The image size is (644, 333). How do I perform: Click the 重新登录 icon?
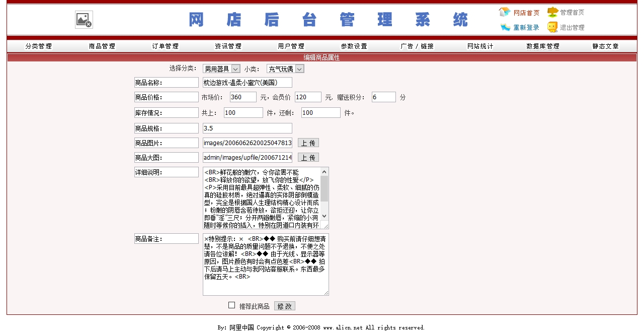coord(505,27)
